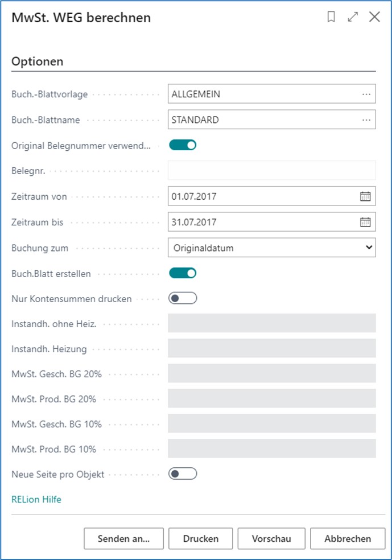
Task: Click the Drucken button
Action: click(200, 538)
